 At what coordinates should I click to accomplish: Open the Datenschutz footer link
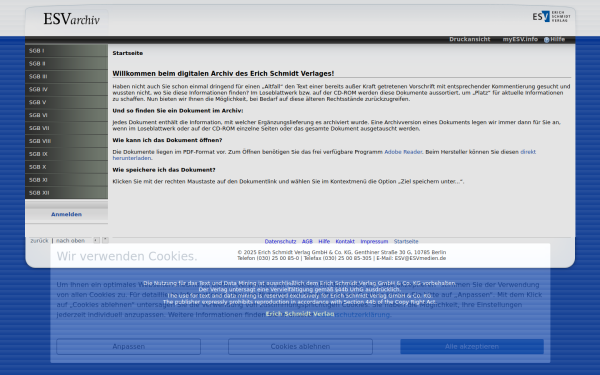coord(280,241)
